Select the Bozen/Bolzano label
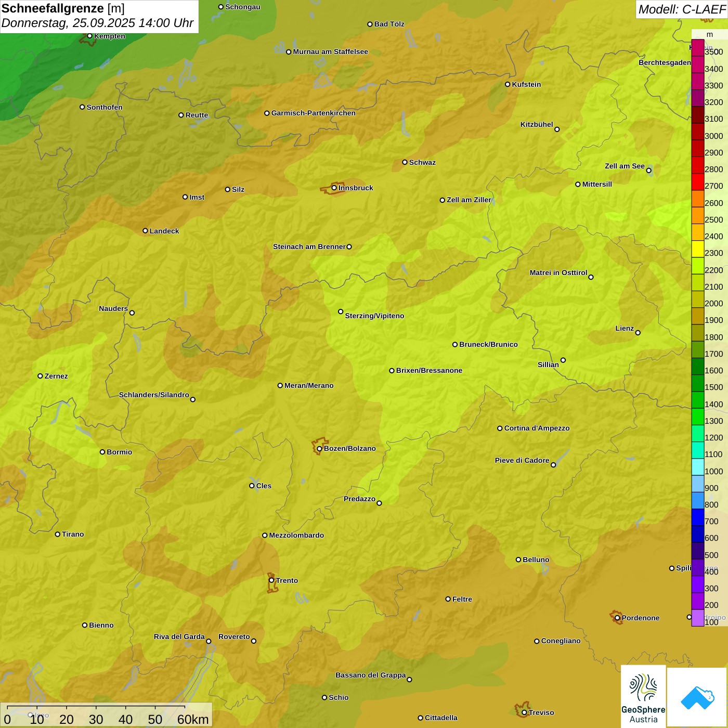The height and width of the screenshot is (728, 728). [349, 448]
